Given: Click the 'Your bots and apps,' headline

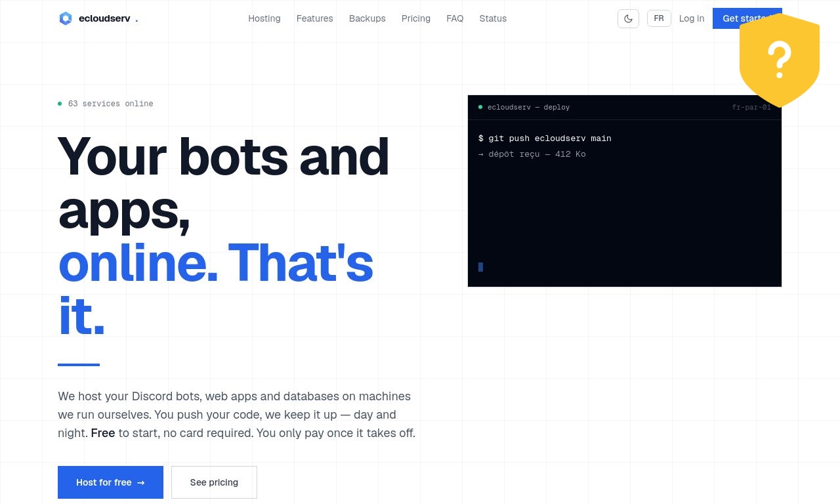Looking at the screenshot, I should [x=224, y=183].
